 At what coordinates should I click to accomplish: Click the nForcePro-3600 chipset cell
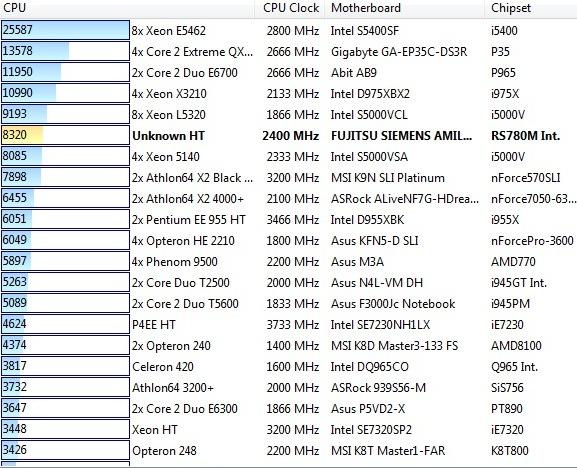pos(532,241)
